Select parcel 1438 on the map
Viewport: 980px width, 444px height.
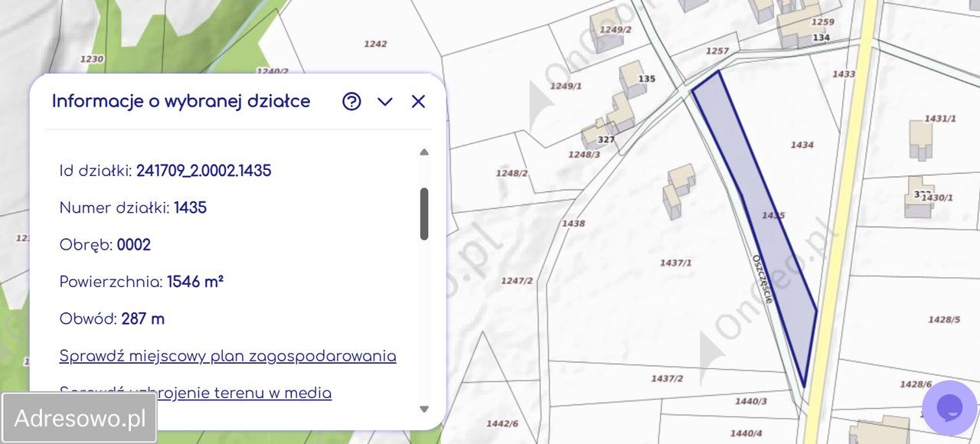pyautogui.click(x=573, y=223)
